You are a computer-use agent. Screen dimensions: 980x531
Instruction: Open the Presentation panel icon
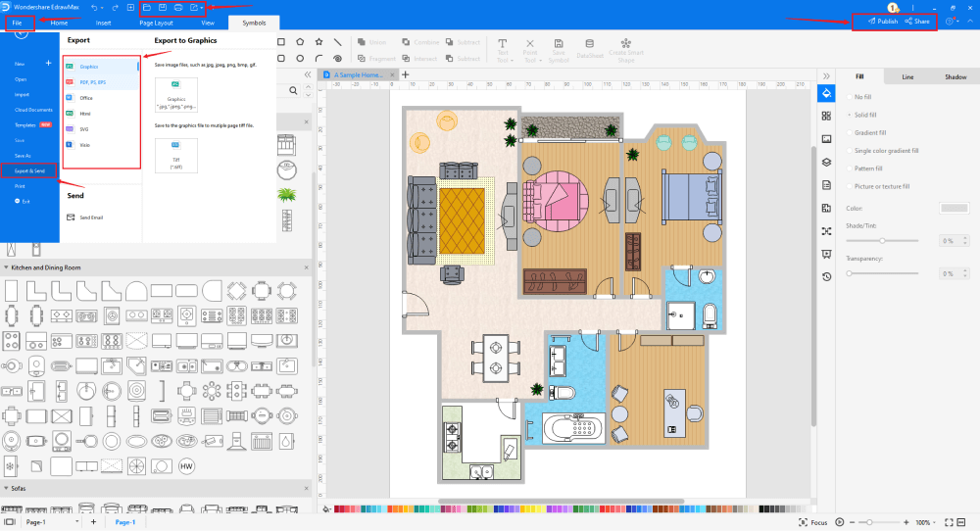click(x=826, y=254)
